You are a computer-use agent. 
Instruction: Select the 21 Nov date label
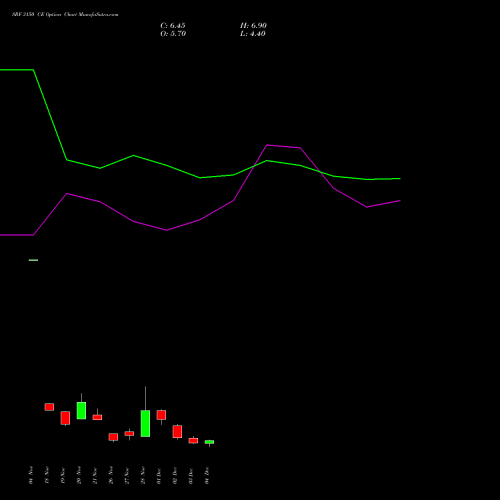(95, 475)
